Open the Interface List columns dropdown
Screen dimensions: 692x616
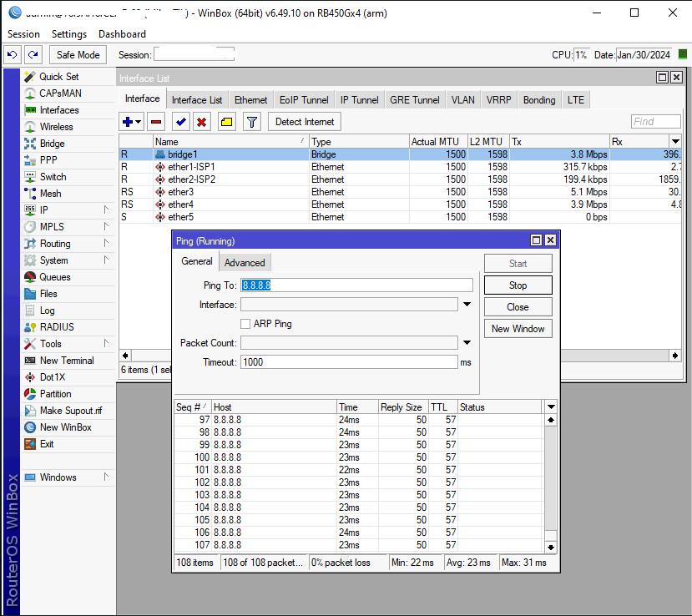pyautogui.click(x=675, y=142)
